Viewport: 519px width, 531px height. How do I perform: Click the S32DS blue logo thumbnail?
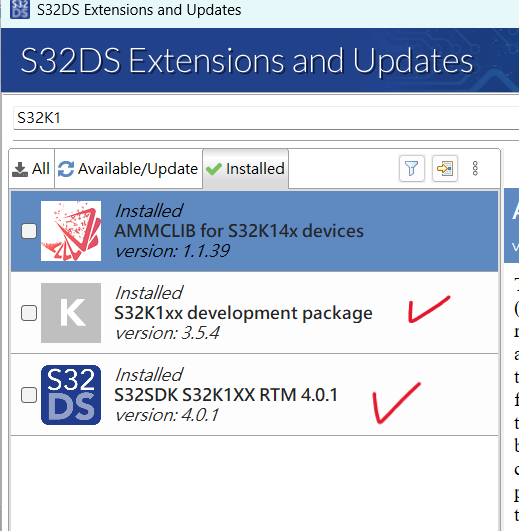click(x=71, y=395)
